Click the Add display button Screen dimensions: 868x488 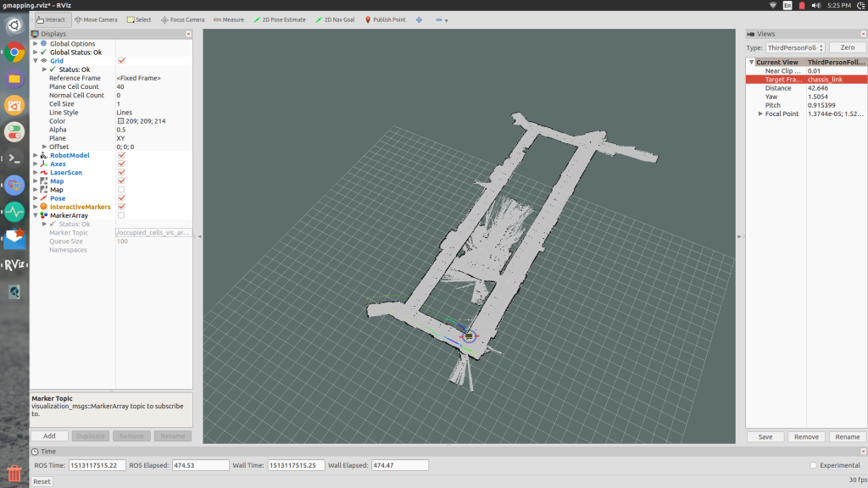(x=49, y=436)
